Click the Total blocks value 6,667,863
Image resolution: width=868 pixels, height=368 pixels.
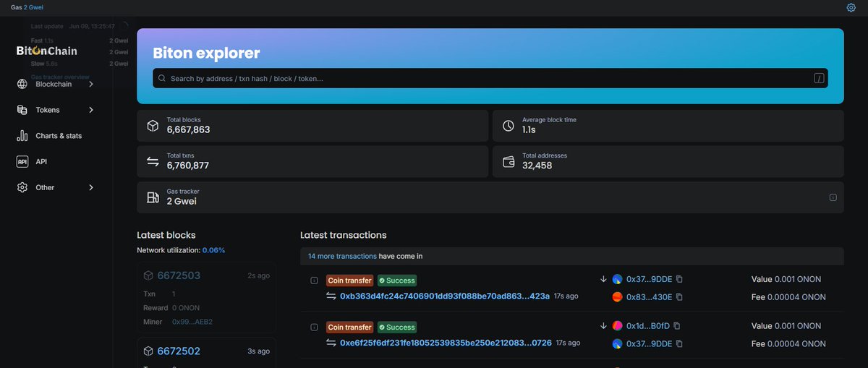[188, 130]
